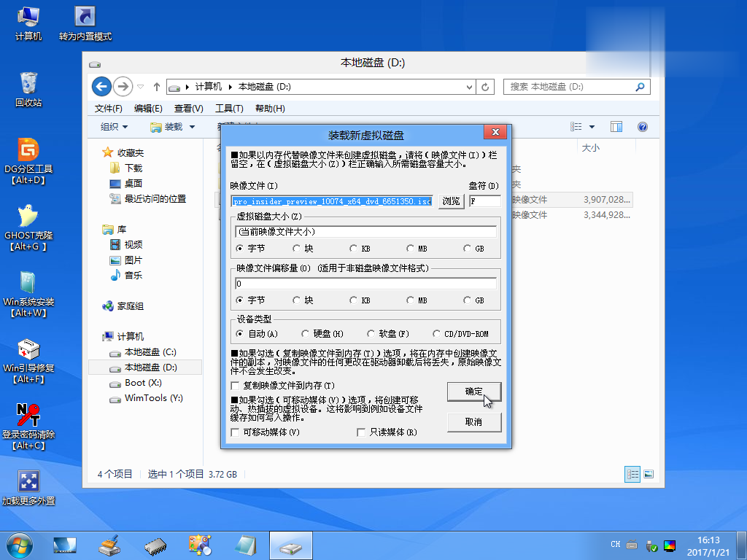
Task: Toggle the Explorer preview pane icon
Action: [616, 127]
